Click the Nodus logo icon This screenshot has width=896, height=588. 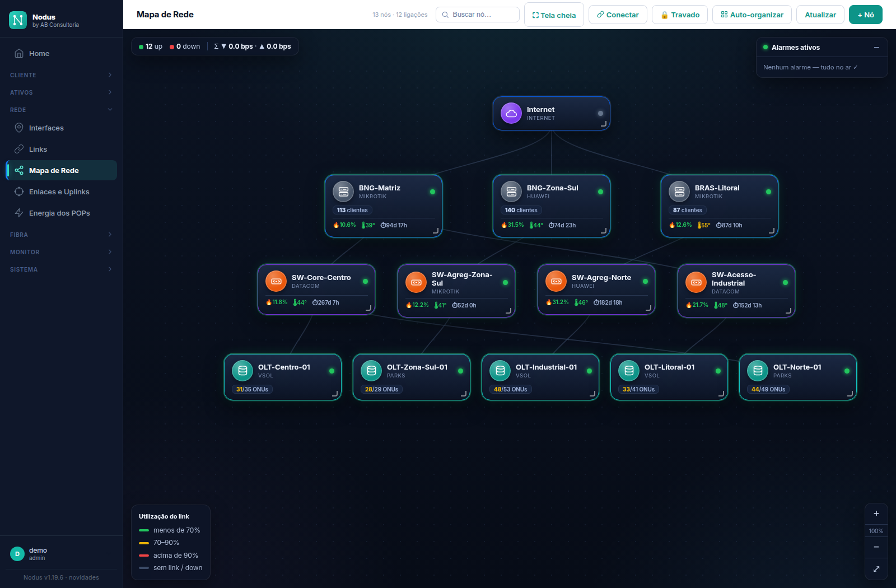tap(18, 20)
